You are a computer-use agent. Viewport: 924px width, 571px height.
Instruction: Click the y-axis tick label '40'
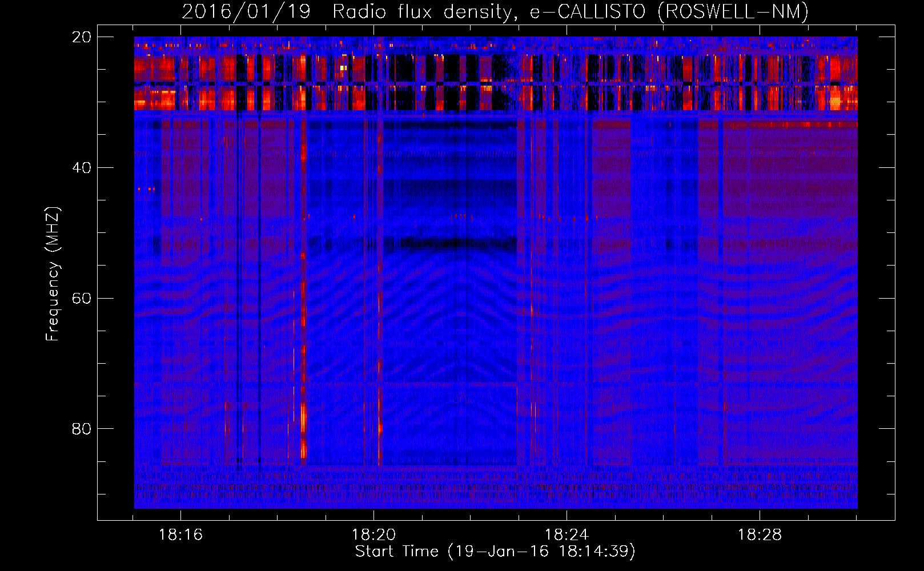(82, 167)
